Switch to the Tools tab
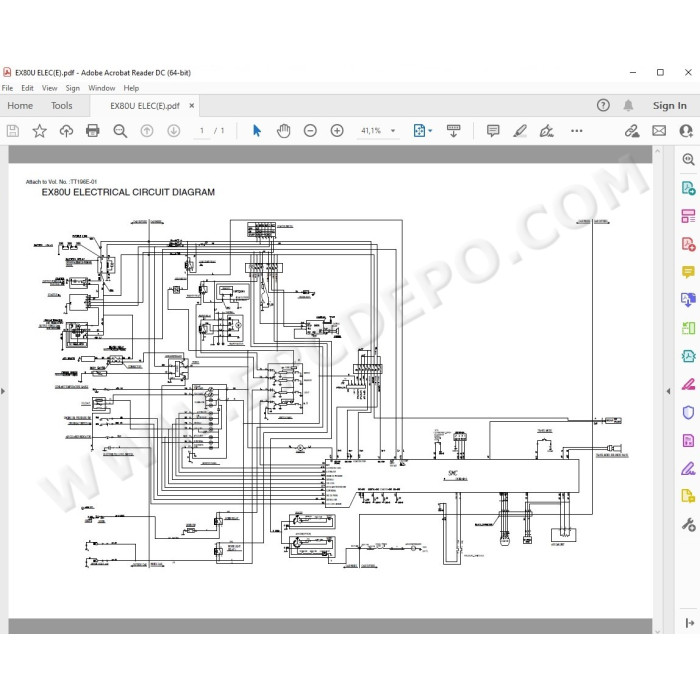700x700 pixels. pos(62,106)
